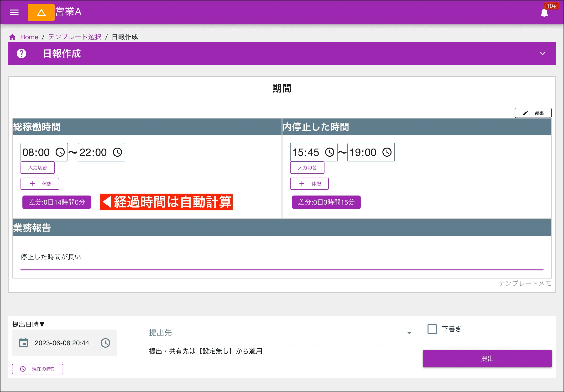Viewport: 564px width, 392px height.
Task: Click the calendar icon in submission date
Action: (23, 343)
